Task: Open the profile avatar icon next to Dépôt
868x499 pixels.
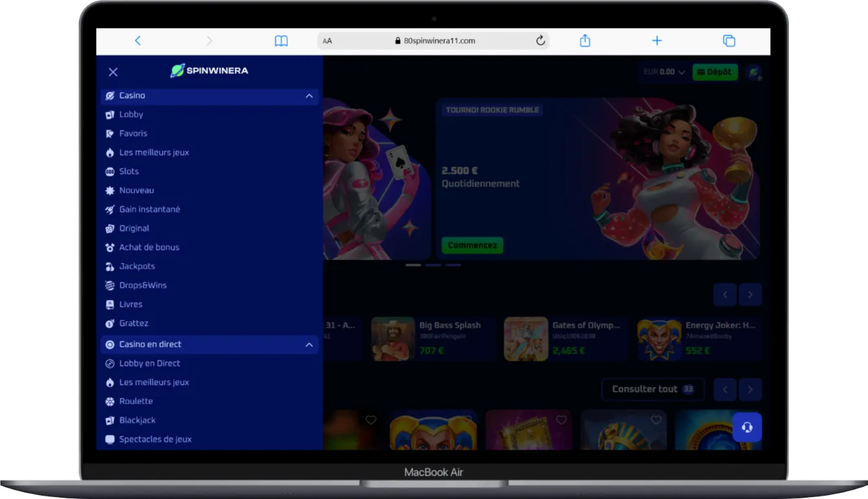Action: pos(753,73)
